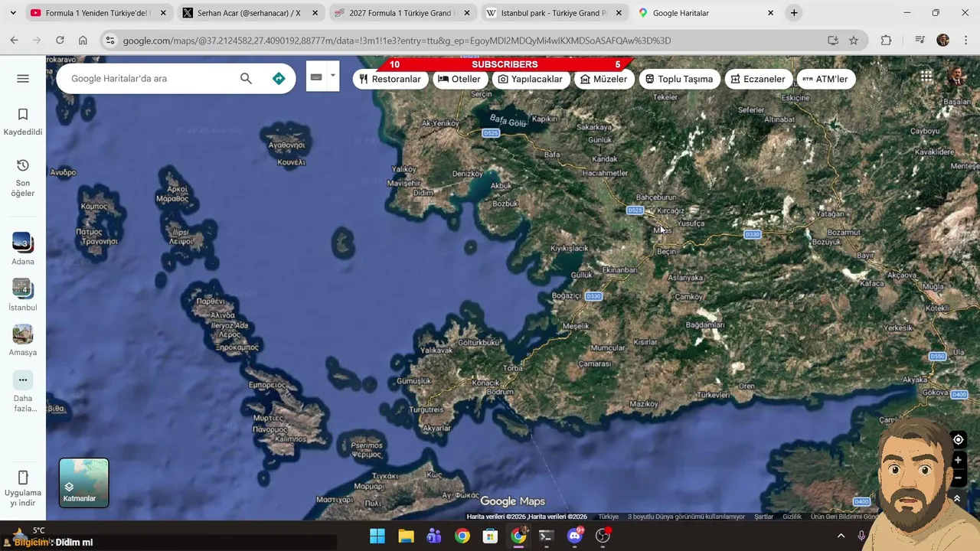Click the address bar URL
The height and width of the screenshot is (551, 980).
pyautogui.click(x=397, y=41)
